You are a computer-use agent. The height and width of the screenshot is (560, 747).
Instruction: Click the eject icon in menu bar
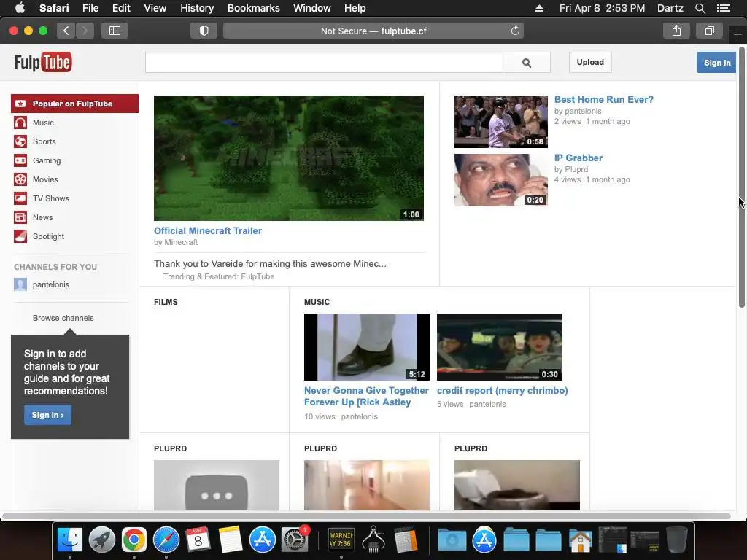[539, 8]
